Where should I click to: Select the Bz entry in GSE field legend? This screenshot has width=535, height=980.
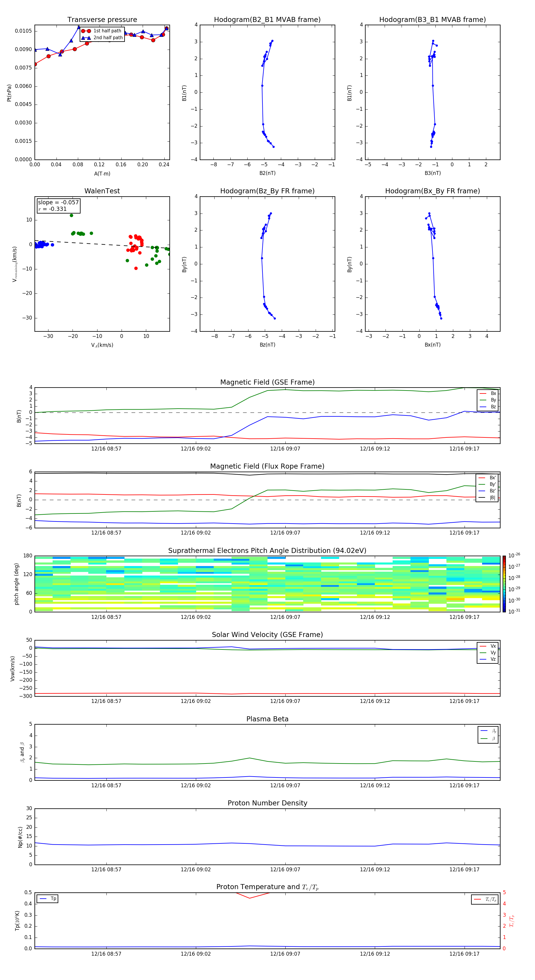point(488,407)
